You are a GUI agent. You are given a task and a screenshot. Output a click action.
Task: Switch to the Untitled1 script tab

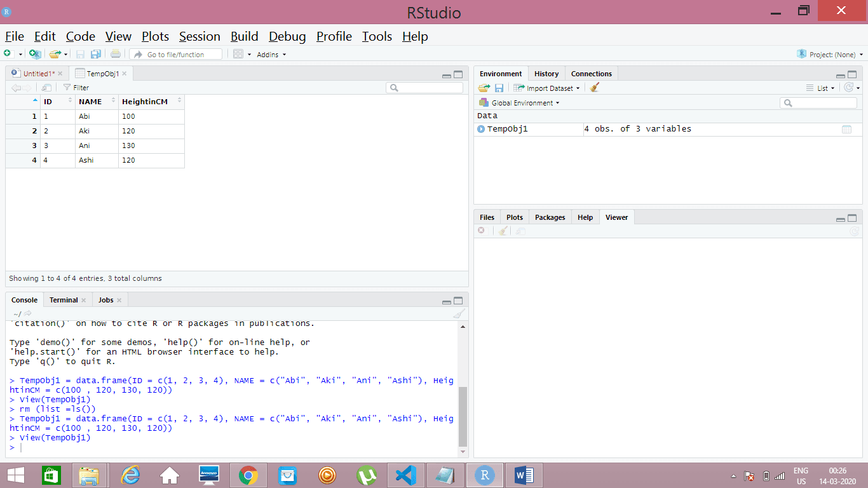click(39, 74)
